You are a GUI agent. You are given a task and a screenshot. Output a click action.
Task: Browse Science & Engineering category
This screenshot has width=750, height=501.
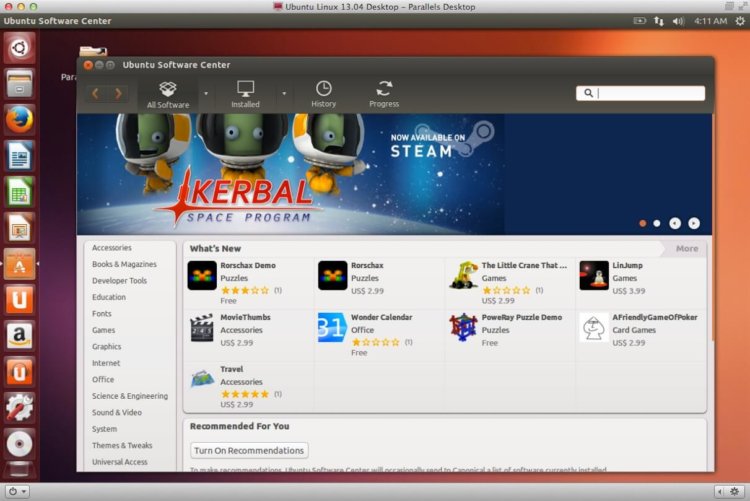click(x=130, y=396)
